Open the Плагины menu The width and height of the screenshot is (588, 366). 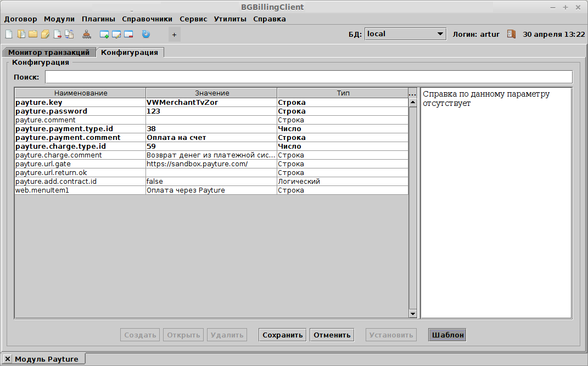(x=98, y=19)
